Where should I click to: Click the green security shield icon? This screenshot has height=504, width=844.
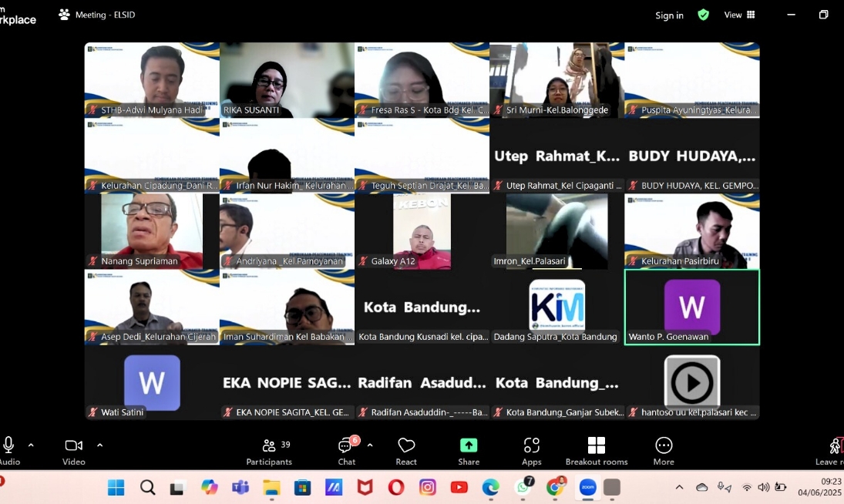coord(703,14)
